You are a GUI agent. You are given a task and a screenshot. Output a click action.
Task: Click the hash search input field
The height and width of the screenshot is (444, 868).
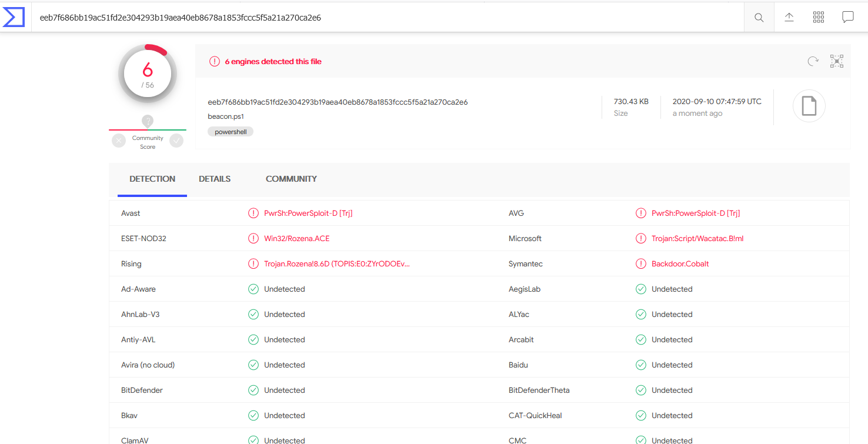click(388, 18)
